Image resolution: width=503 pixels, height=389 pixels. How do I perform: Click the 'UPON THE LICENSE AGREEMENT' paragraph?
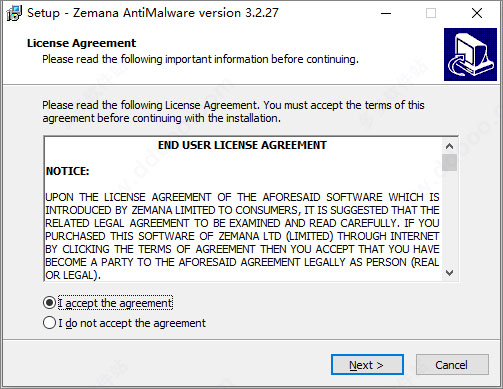tap(242, 236)
